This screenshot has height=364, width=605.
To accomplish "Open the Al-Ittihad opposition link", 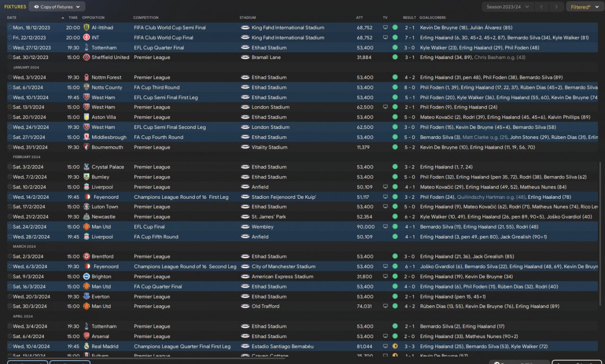I will coord(102,28).
